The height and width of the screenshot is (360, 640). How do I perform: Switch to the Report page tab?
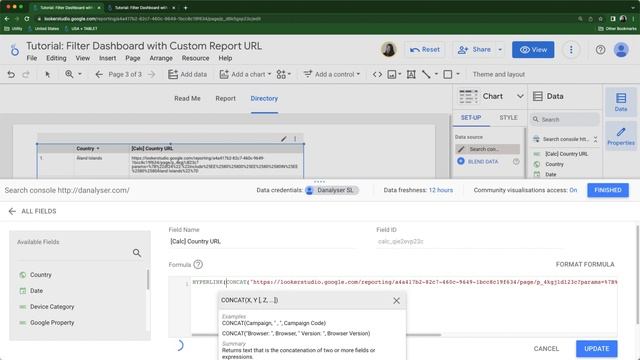coord(225,98)
